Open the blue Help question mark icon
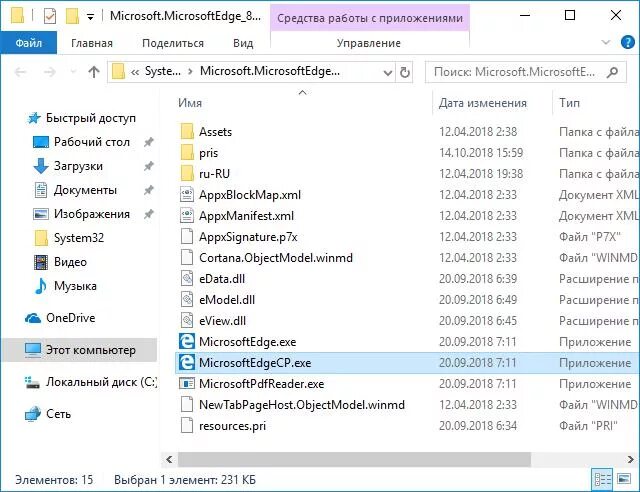Screen dimensions: 640x492 [x=627, y=42]
